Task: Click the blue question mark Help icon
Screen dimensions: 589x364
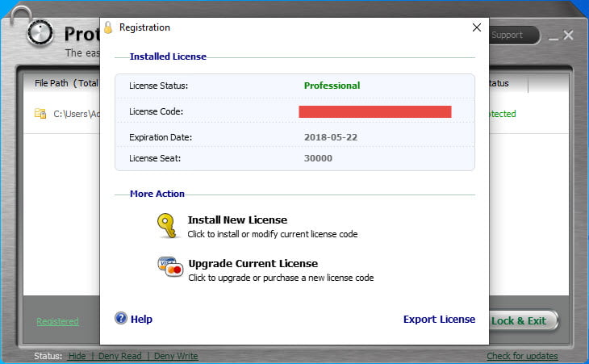Action: pyautogui.click(x=121, y=318)
